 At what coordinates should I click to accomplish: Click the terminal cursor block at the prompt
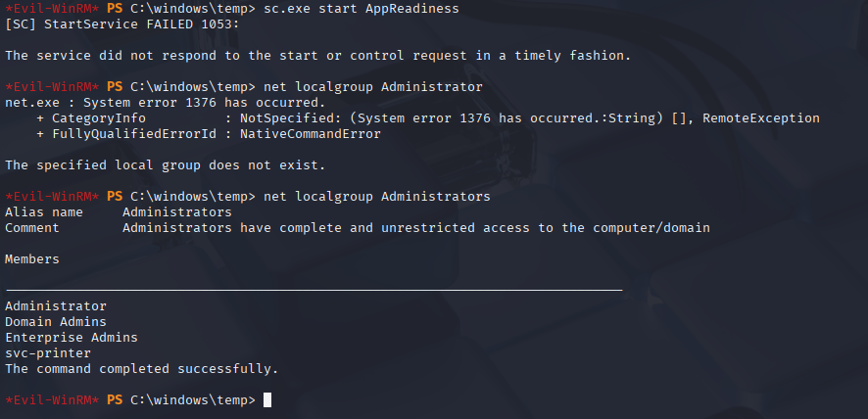coord(267,399)
